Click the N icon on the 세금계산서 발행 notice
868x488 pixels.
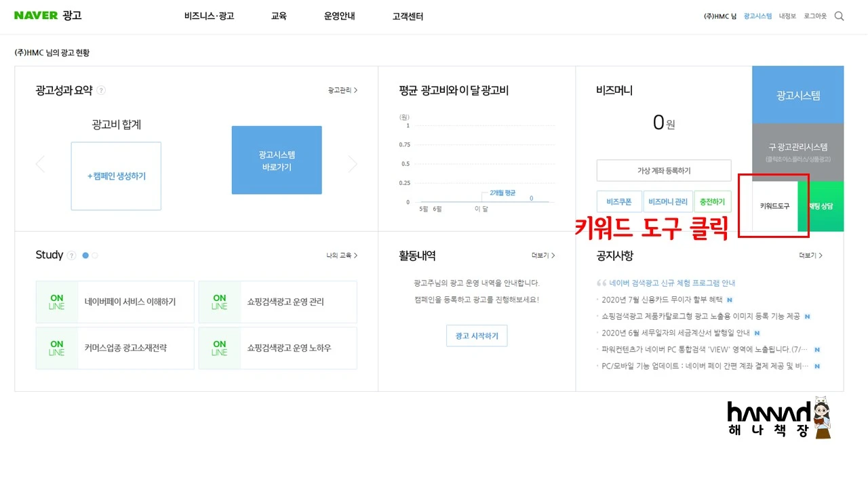tap(756, 333)
